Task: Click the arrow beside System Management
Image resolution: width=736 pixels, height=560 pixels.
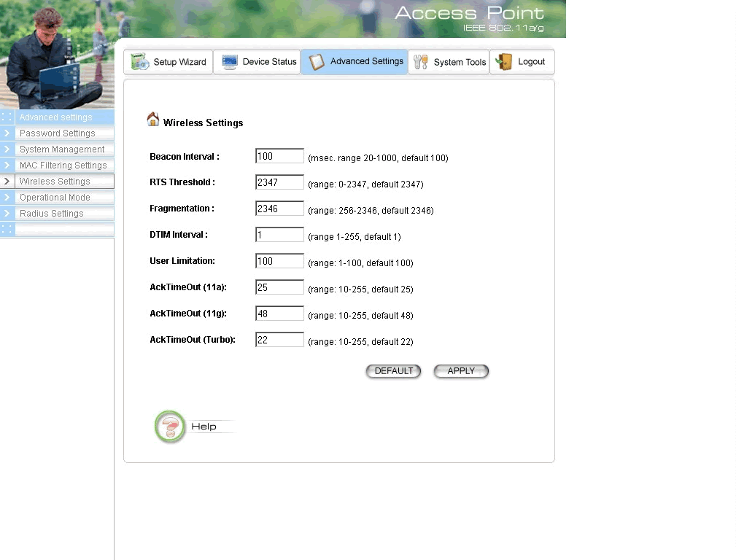Action: 7,149
